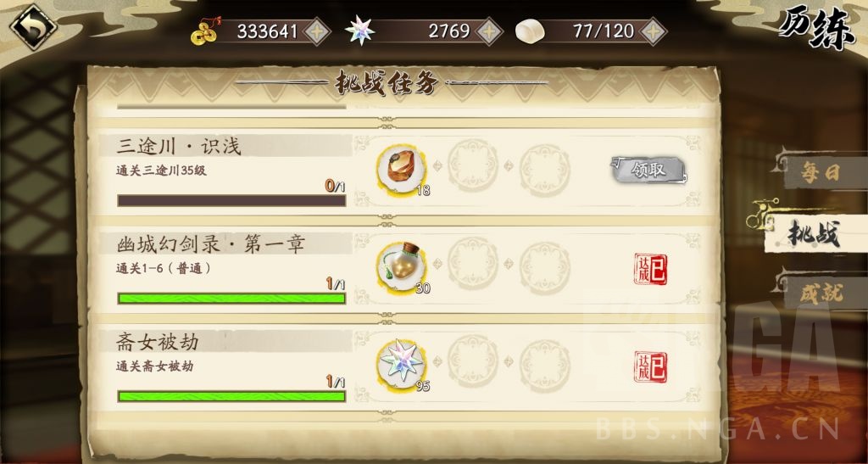The image size is (868, 464).
Task: Click the gold coins currency icon
Action: tap(205, 31)
